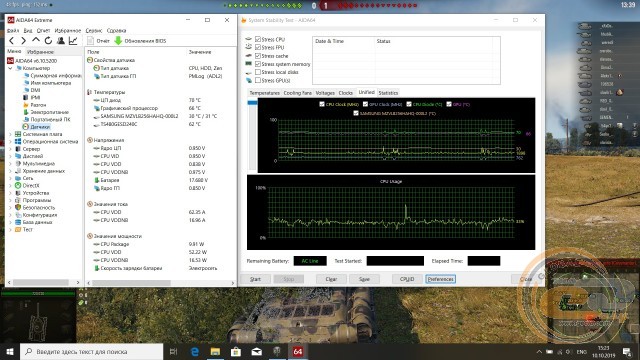Open the Файл menu
The height and width of the screenshot is (360, 640).
[13, 31]
